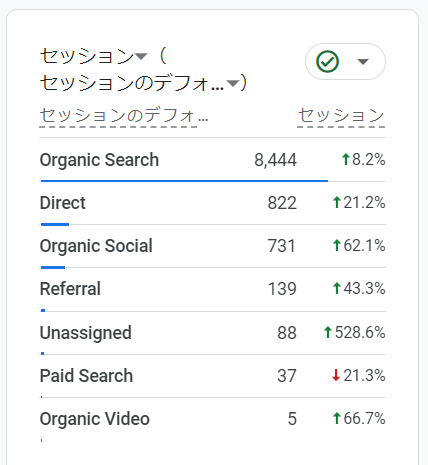This screenshot has width=428, height=465.
Task: Click the Organic Search blue progress bar
Action: coord(184,181)
